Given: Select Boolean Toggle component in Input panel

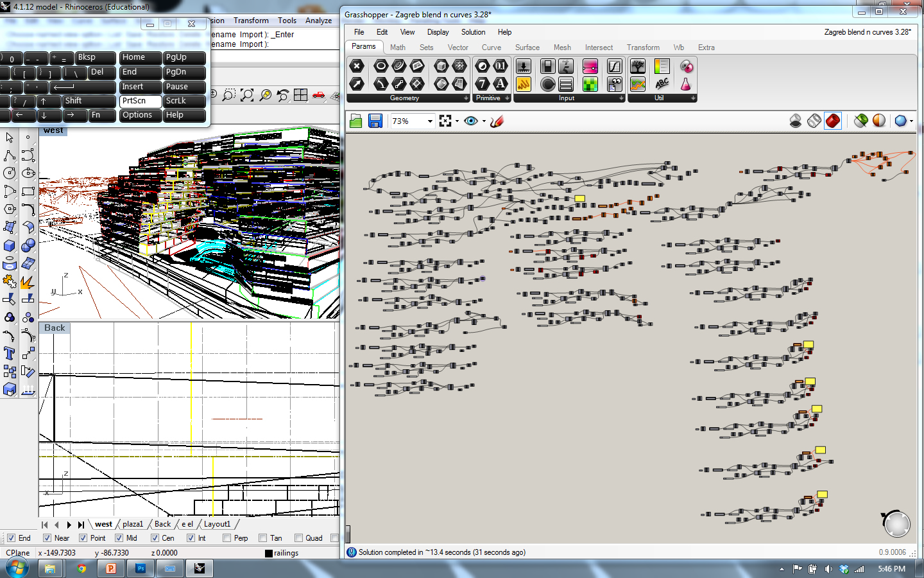Looking at the screenshot, I should [x=547, y=66].
